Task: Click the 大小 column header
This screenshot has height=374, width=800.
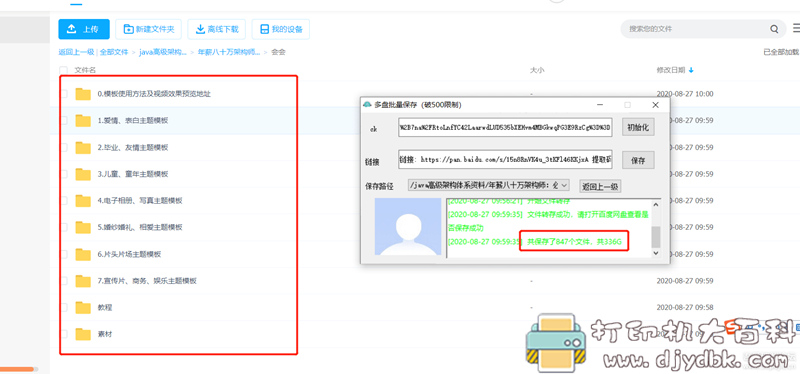Action: click(537, 70)
